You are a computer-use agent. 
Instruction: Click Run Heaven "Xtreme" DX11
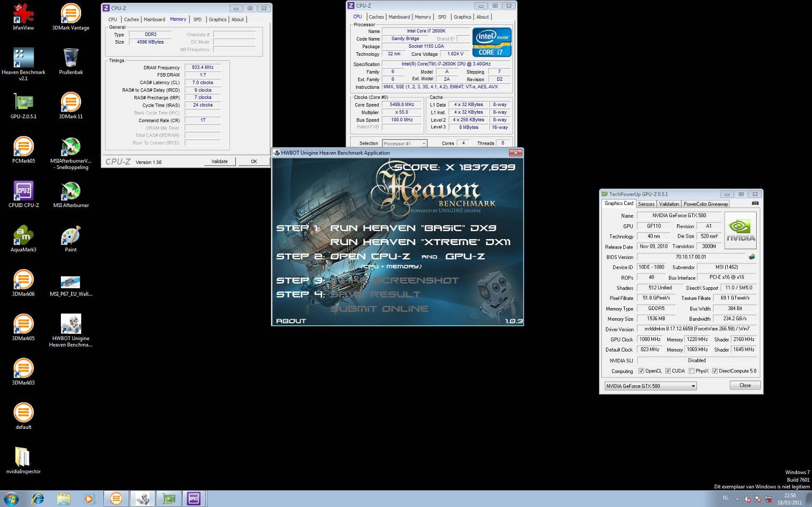tap(420, 242)
